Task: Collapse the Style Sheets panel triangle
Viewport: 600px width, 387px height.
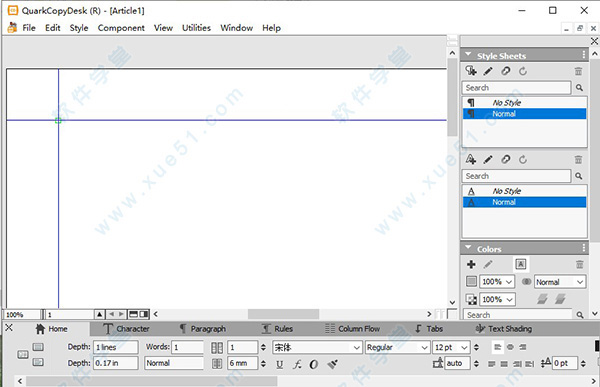Action: (x=468, y=55)
